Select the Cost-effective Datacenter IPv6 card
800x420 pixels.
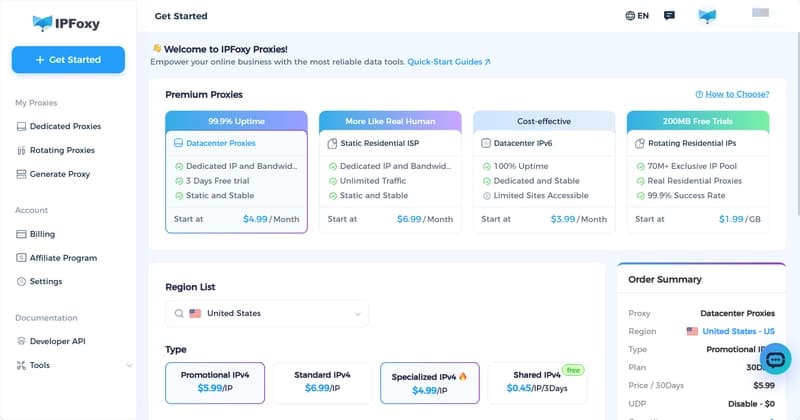(544, 172)
